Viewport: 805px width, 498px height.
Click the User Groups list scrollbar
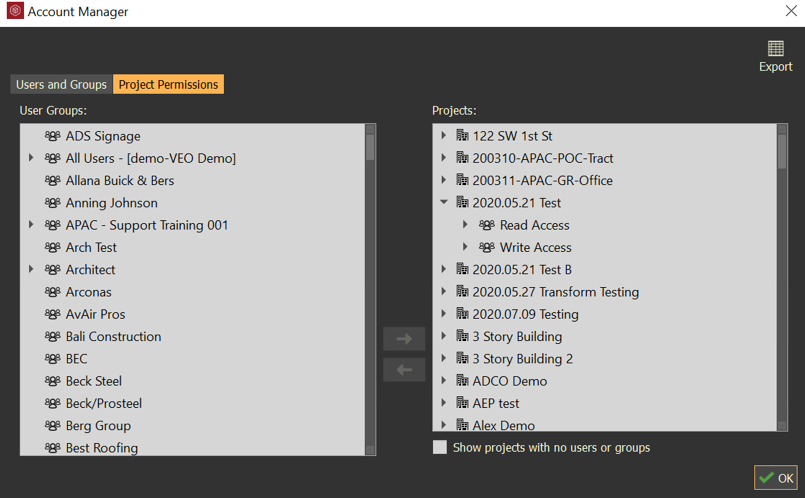click(x=370, y=290)
